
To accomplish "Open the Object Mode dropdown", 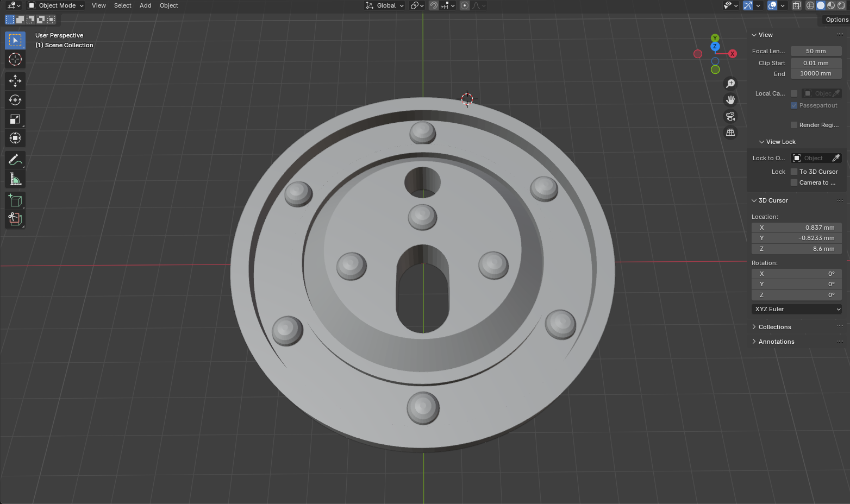I will coord(56,5).
